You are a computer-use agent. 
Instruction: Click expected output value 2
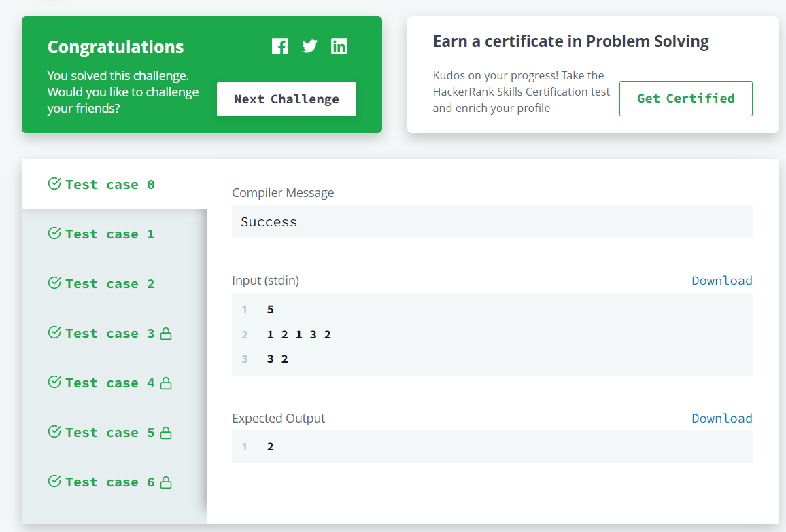coord(270,447)
